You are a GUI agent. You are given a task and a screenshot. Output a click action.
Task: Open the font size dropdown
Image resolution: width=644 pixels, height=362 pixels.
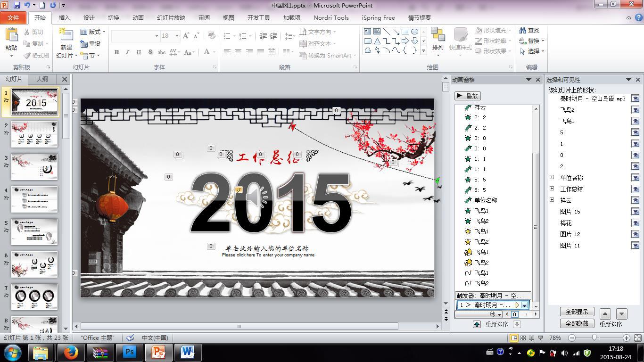click(177, 36)
